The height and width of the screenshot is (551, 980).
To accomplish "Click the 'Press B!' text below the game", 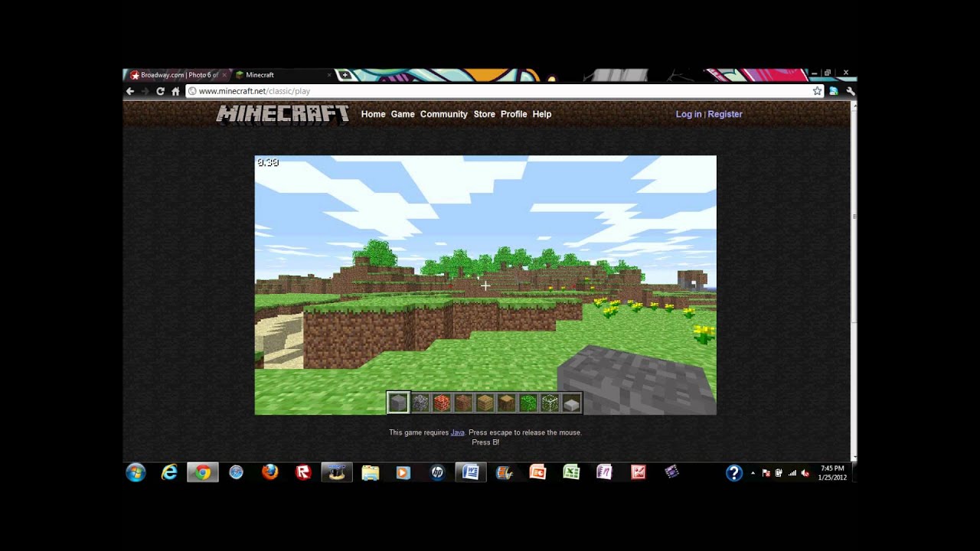I will pos(485,442).
